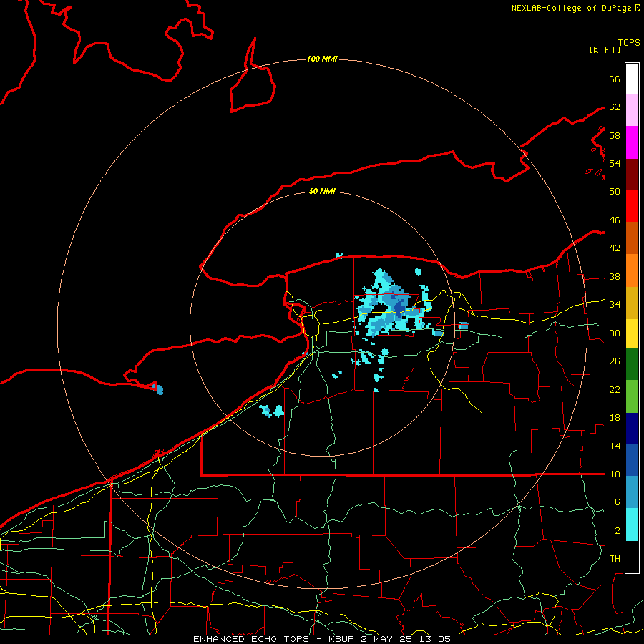Click the '62' legend value
This screenshot has height=644, width=644.
[615, 107]
